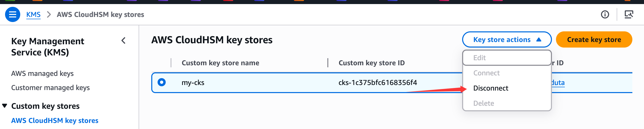The image size is (644, 129).
Task: Click the Custom key store ID column header
Action: point(371,63)
